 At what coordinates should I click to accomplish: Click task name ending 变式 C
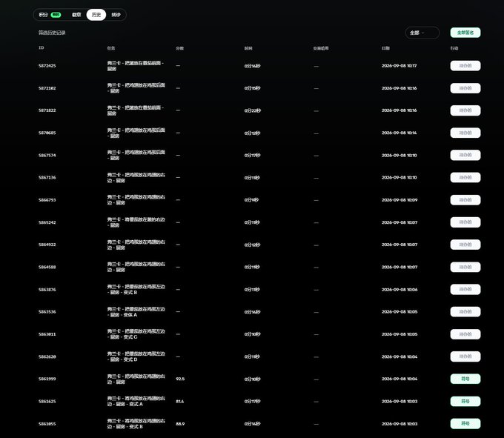pos(136,334)
